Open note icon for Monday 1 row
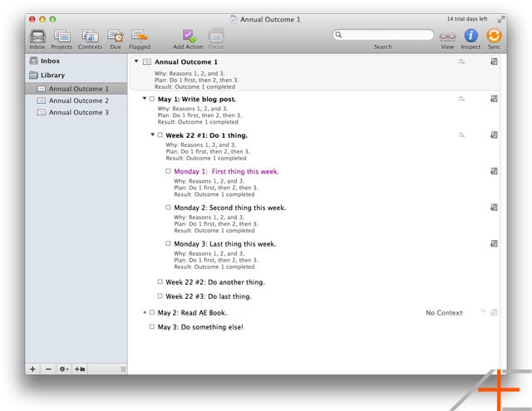The image size is (532, 411). 494,171
